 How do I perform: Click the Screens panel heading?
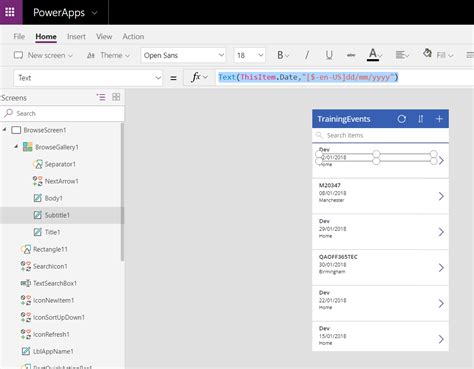(14, 98)
